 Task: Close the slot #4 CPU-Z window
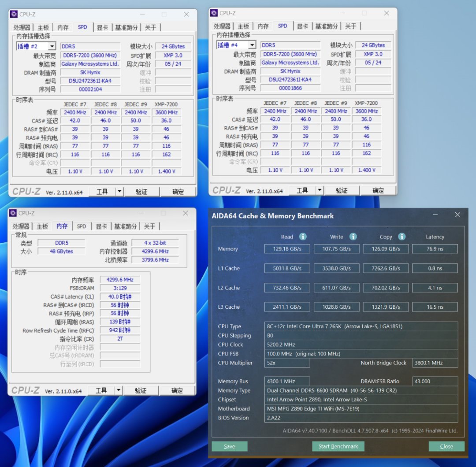click(387, 13)
